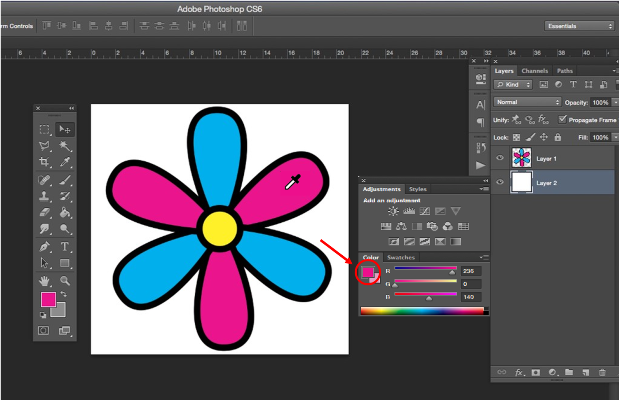Create a new layer using panel footer icon

click(585, 372)
